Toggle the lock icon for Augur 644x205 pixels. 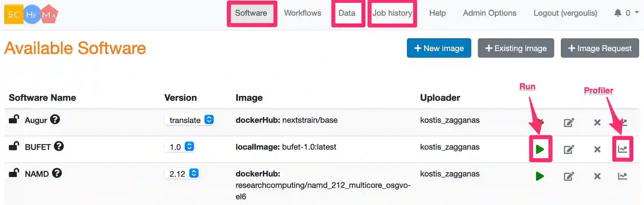(x=14, y=119)
